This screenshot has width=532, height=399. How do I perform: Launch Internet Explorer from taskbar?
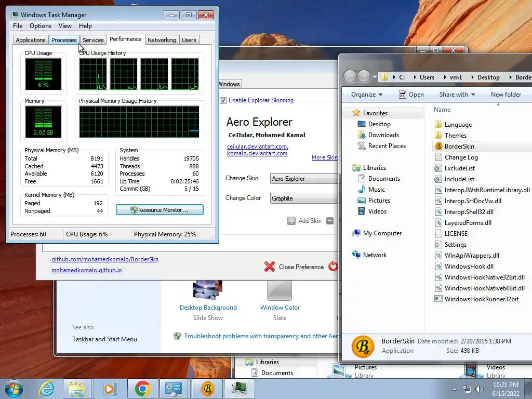pos(46,389)
